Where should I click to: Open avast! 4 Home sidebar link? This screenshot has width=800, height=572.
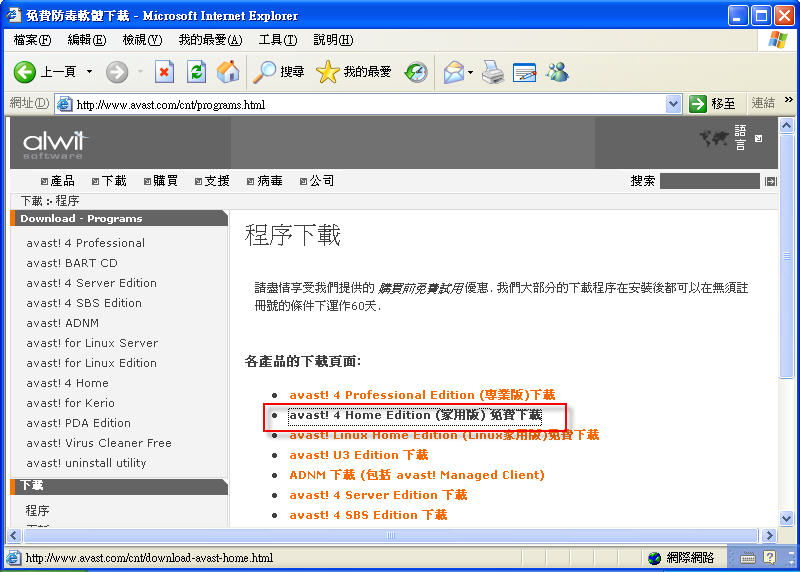coord(67,383)
